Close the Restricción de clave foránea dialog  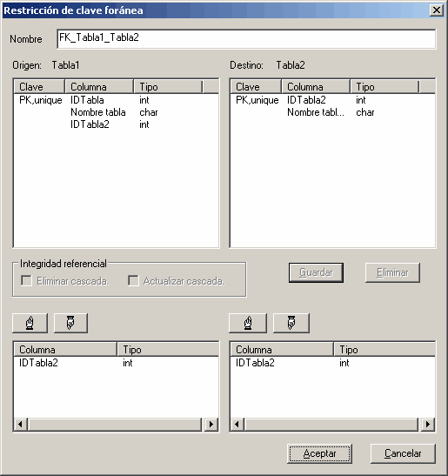pos(437,10)
